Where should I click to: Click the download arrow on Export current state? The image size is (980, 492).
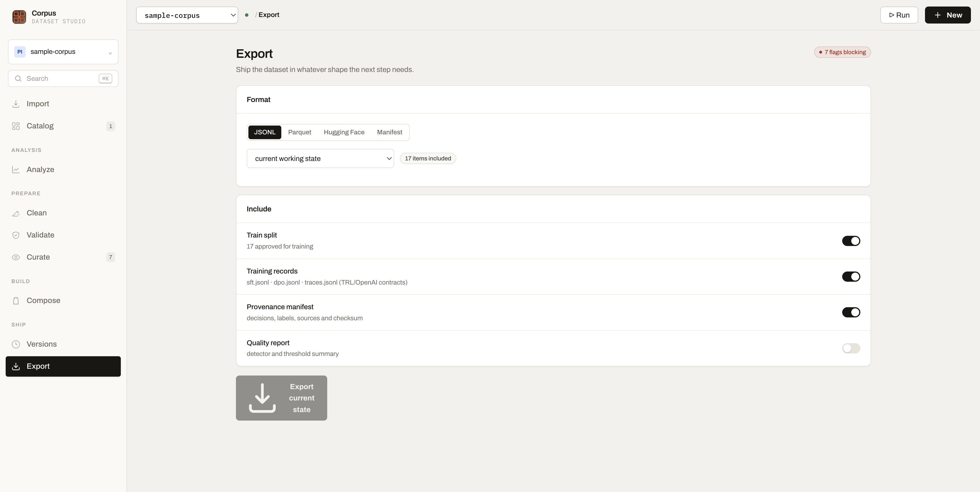click(262, 398)
